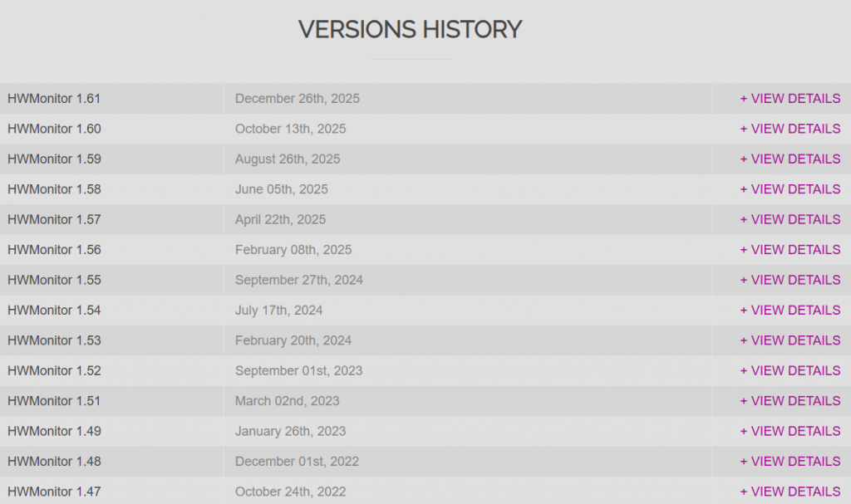The width and height of the screenshot is (851, 504).
Task: Expand details for HWMonitor 1.52
Action: point(790,370)
